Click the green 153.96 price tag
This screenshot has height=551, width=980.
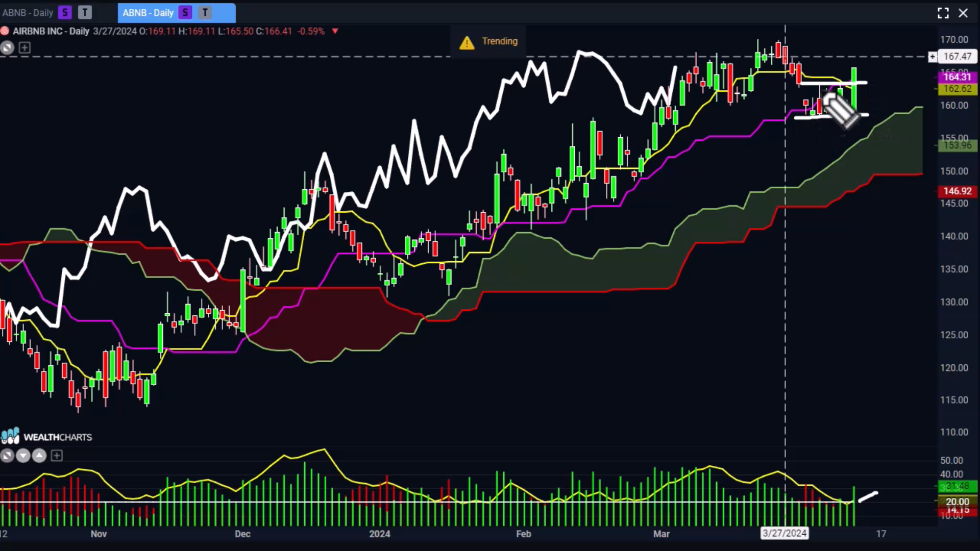tap(958, 145)
